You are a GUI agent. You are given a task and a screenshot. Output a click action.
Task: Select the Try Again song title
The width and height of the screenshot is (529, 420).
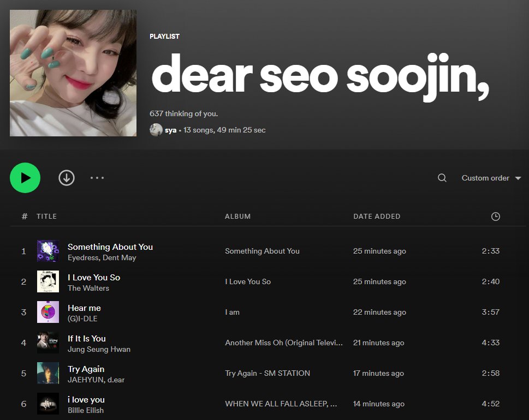coord(86,369)
